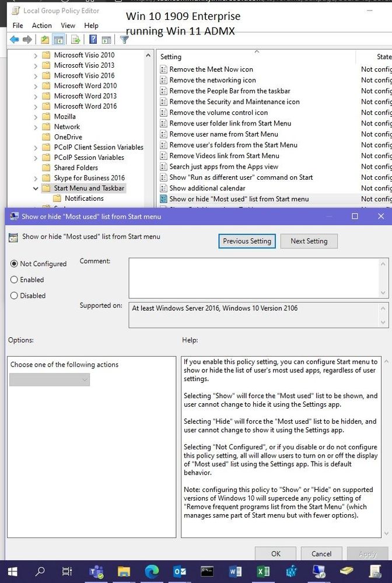Click OK in the policy dialog

coord(276,554)
